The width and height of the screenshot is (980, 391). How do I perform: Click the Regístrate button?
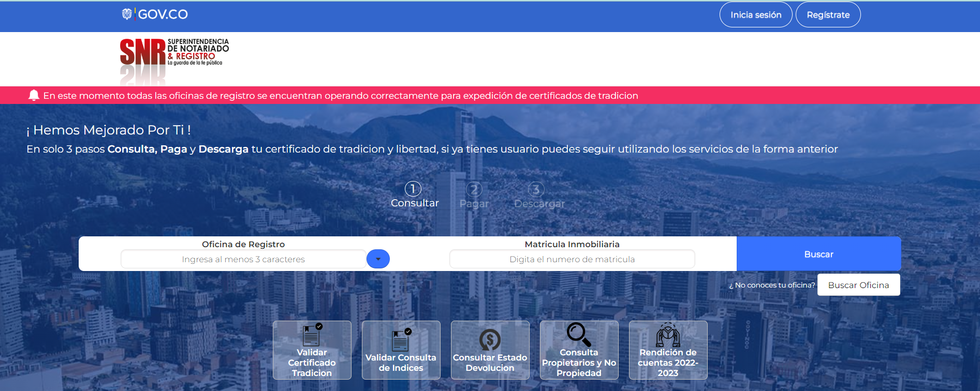828,15
